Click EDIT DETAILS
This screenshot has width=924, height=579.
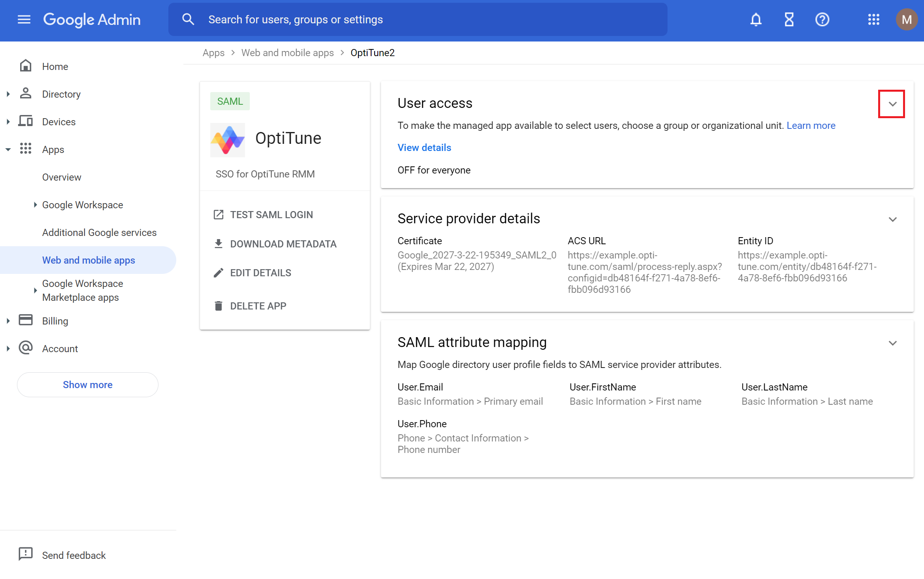260,273
